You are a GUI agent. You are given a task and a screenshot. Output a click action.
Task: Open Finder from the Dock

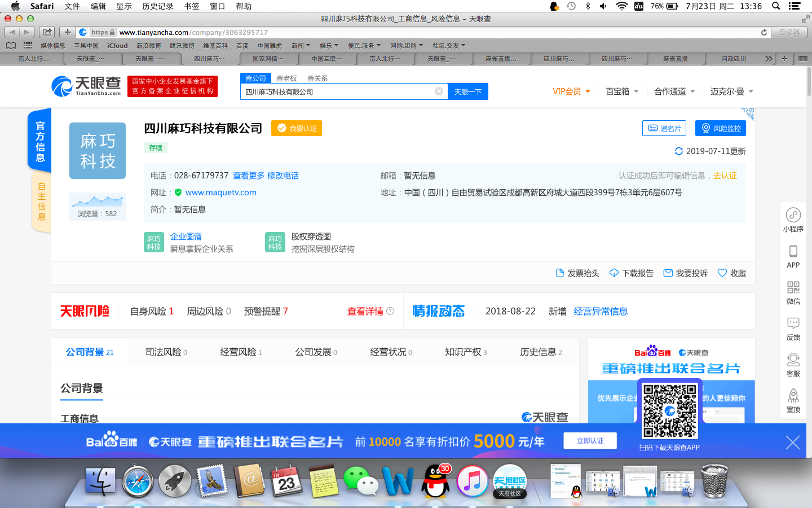100,481
